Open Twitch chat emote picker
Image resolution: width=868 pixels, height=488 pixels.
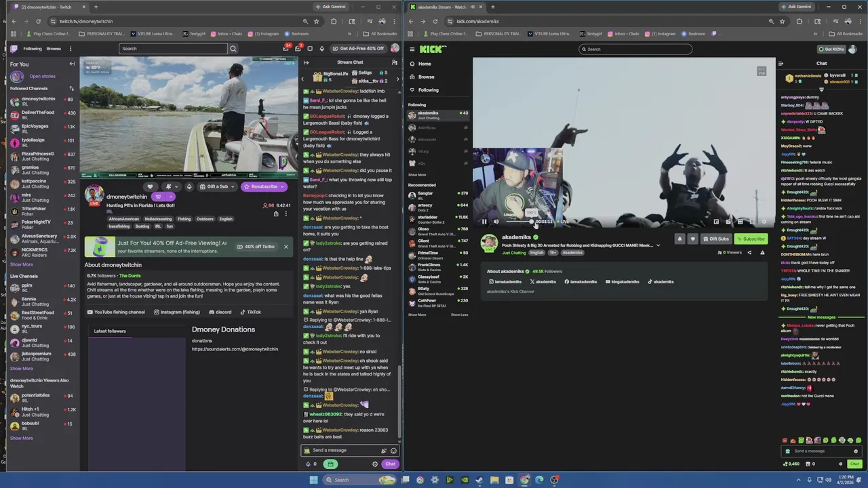point(393,451)
